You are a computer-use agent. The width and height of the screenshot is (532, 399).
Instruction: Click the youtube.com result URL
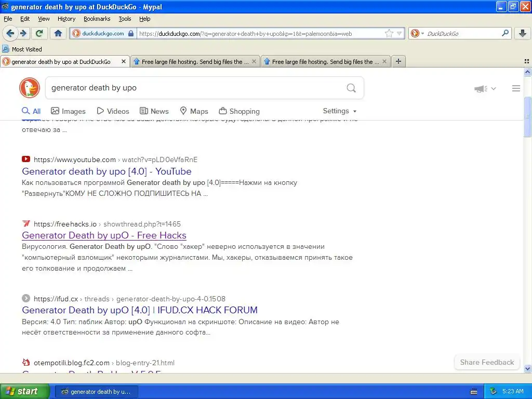115,159
